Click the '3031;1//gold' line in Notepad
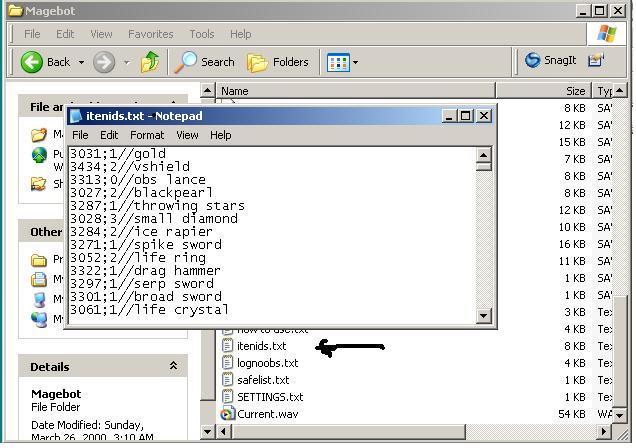636x448 pixels. coord(118,154)
